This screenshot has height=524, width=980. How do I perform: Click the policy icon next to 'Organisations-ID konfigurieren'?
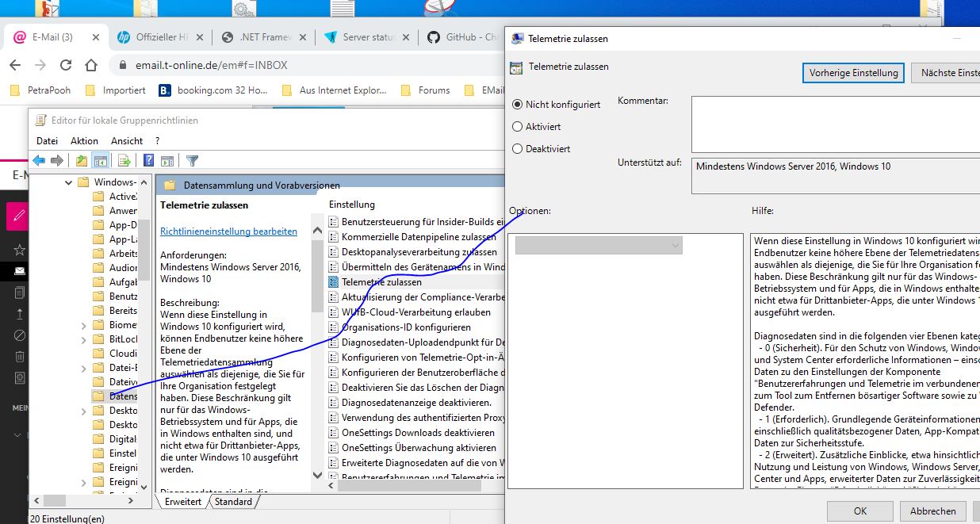[x=334, y=327]
